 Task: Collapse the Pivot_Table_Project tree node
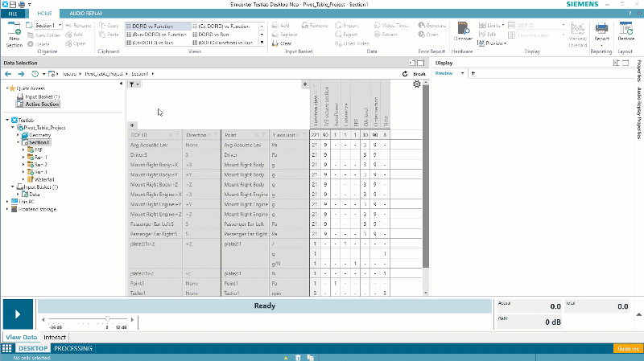pyautogui.click(x=12, y=127)
